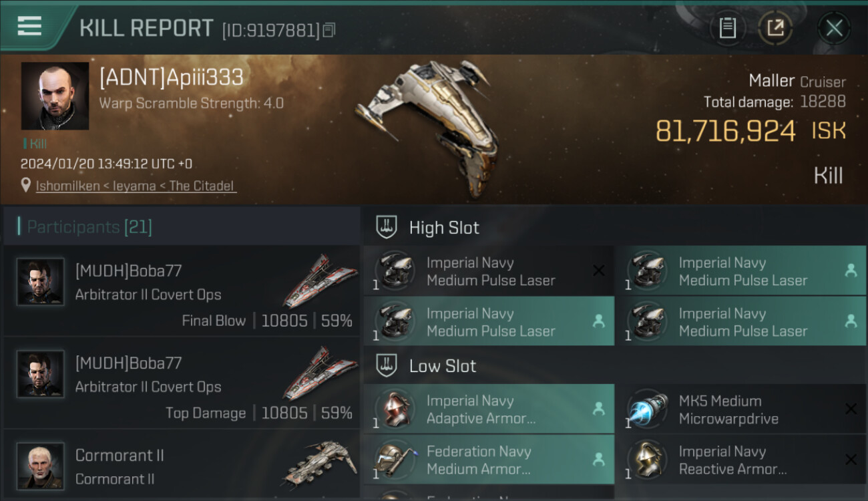Screen dimensions: 868x501
Task: Click the Participants [21] header
Action: (89, 227)
